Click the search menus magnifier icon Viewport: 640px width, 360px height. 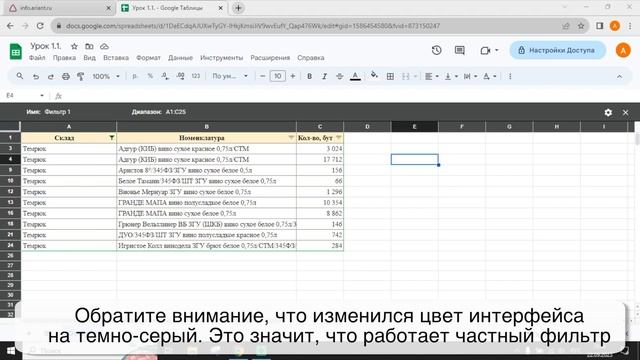20,76
